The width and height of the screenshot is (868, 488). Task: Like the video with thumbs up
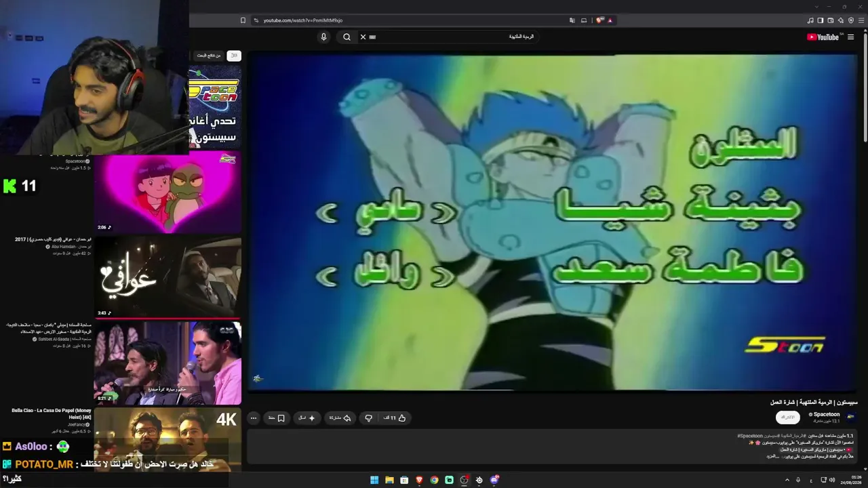395,418
